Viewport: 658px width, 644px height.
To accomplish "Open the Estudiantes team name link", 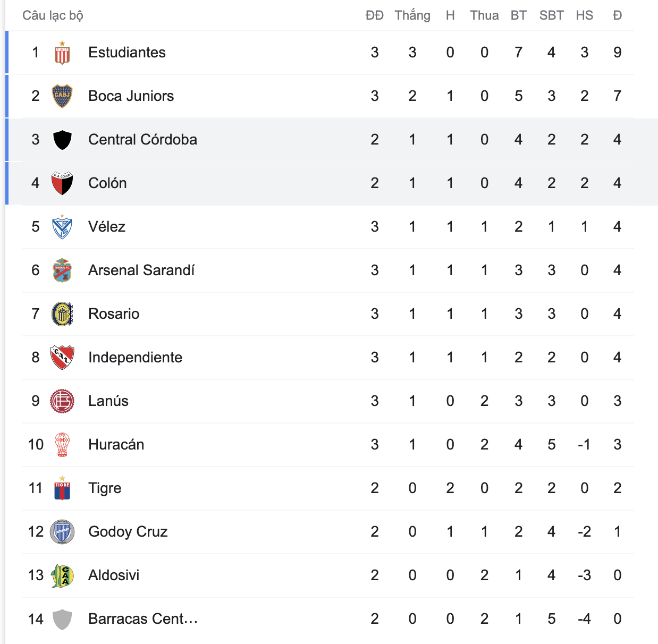I will click(x=127, y=53).
